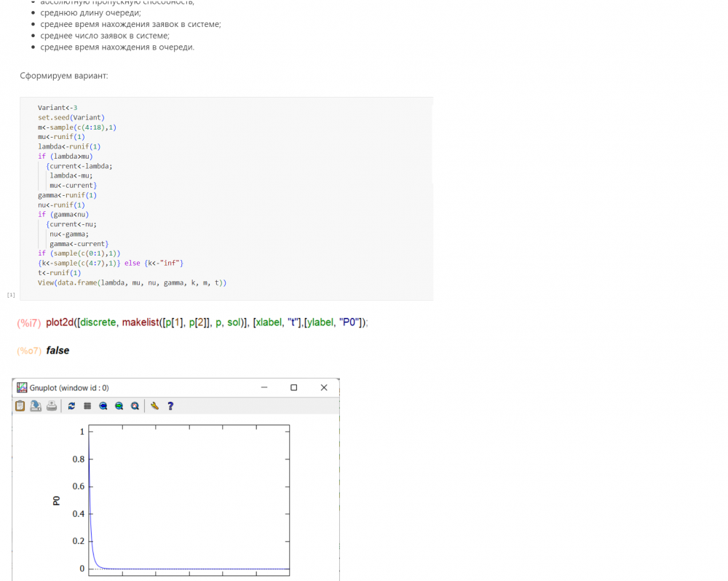Open the Gnuplot window system menu icon
Screen dimensions: 728x581
click(x=22, y=388)
